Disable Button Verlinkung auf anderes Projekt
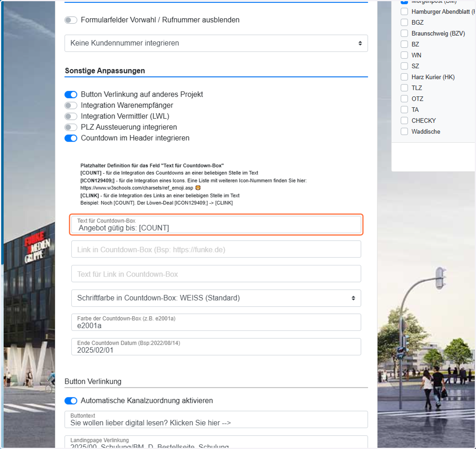 pos(71,94)
